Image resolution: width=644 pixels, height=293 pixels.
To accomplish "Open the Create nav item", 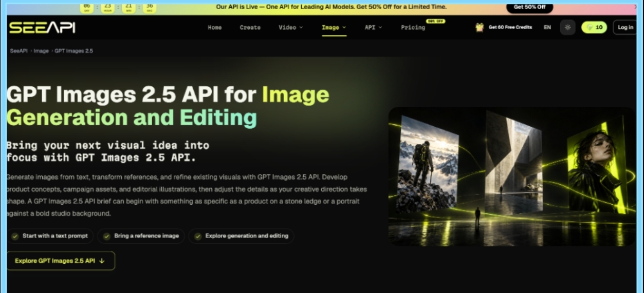I will pos(250,27).
